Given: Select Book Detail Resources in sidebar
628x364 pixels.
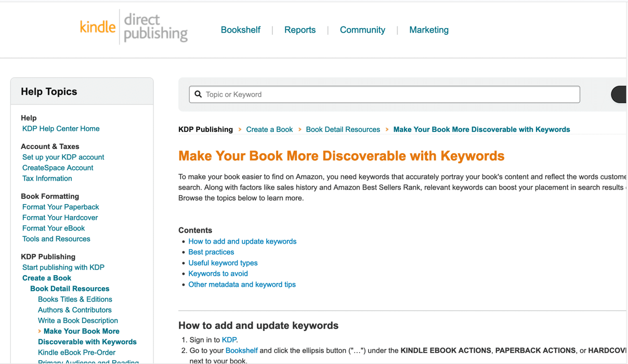Looking at the screenshot, I should [70, 289].
